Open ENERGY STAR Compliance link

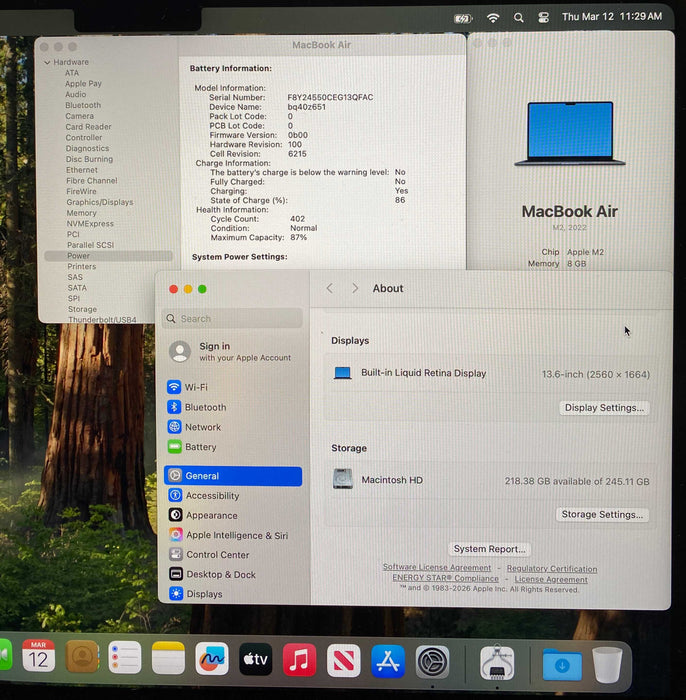[445, 578]
